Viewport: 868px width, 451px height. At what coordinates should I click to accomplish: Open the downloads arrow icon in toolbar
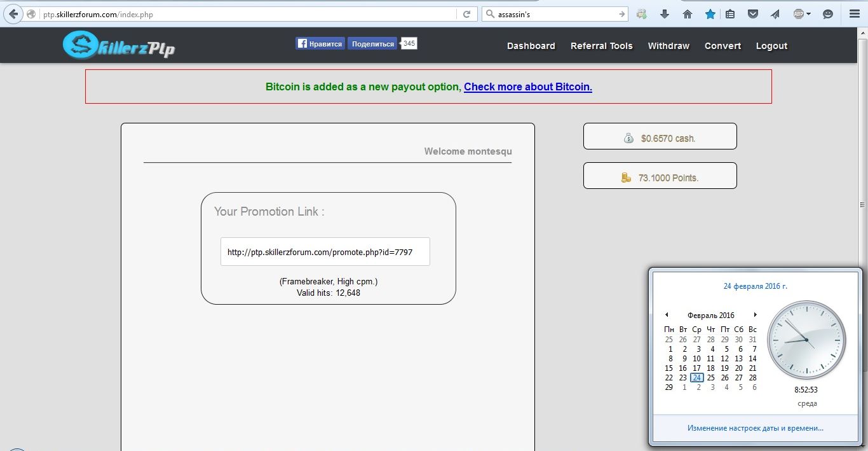coord(665,14)
